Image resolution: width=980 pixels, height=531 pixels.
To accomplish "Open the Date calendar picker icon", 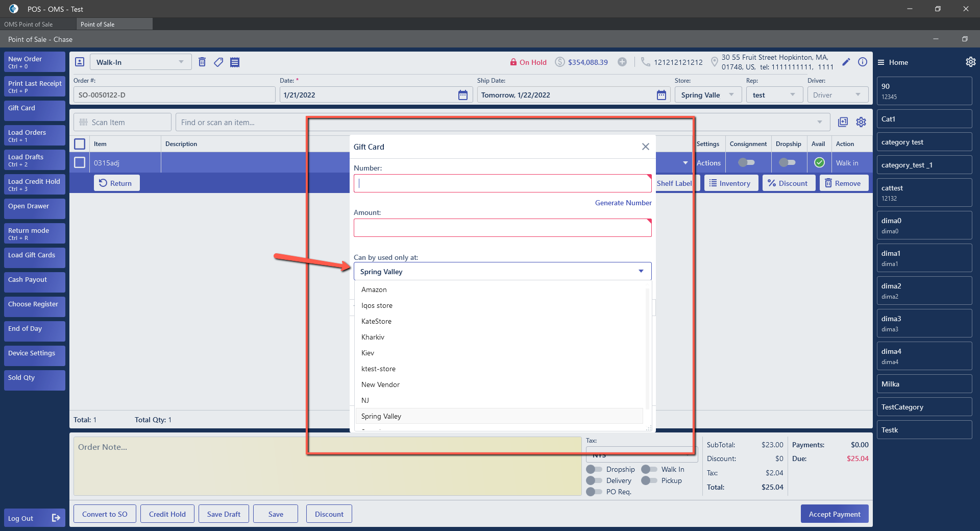I will 463,95.
